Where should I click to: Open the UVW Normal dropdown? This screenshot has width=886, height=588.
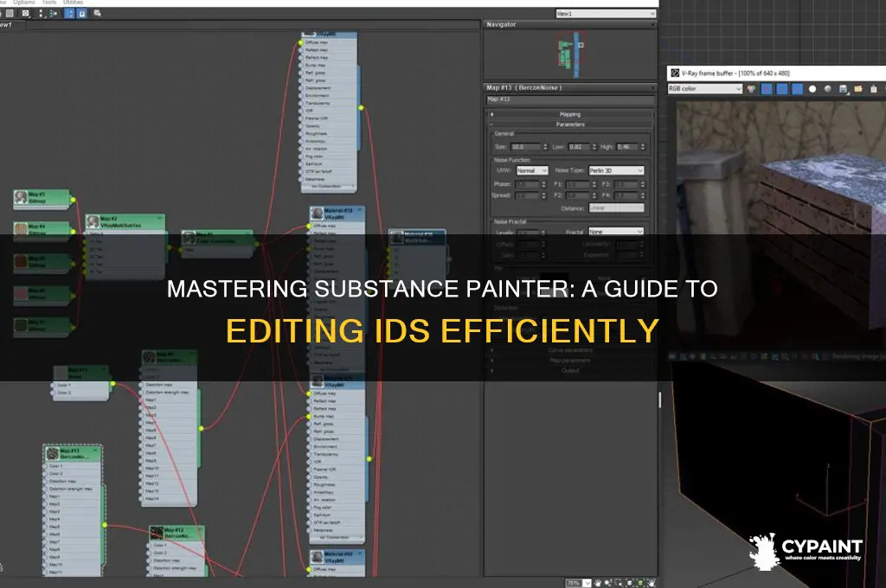[532, 170]
